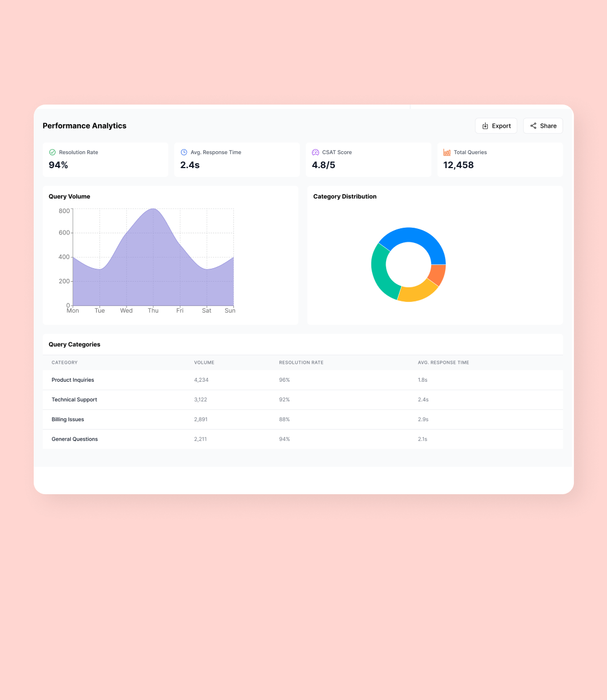The height and width of the screenshot is (700, 607).
Task: Sort by Avg. Response Time column header
Action: [x=443, y=363]
